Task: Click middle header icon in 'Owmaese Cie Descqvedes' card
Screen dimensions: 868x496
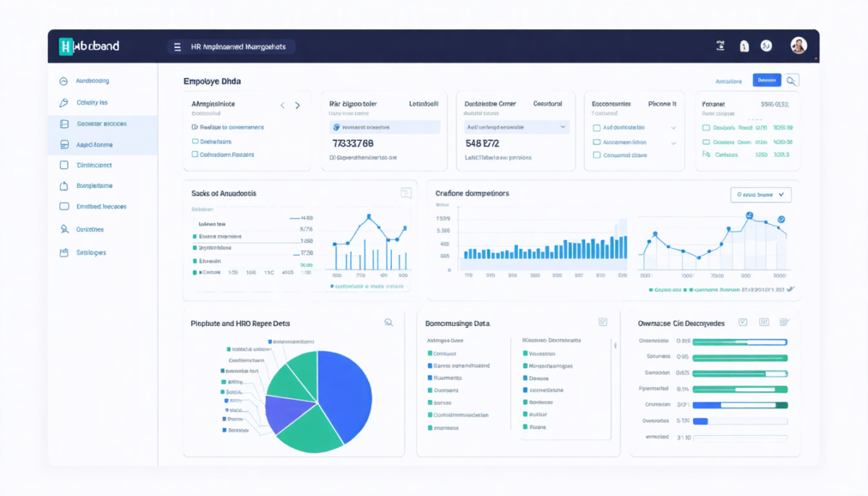Action: tap(764, 322)
